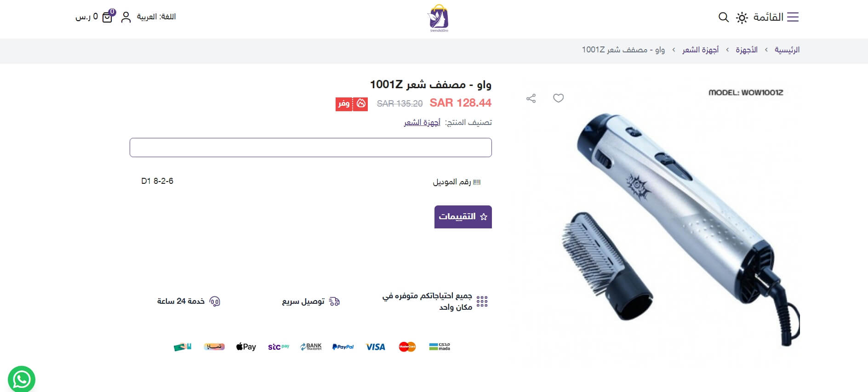Screen dimensions: 868x392
Task: Open the التقييمات reviews button
Action: [x=463, y=217]
